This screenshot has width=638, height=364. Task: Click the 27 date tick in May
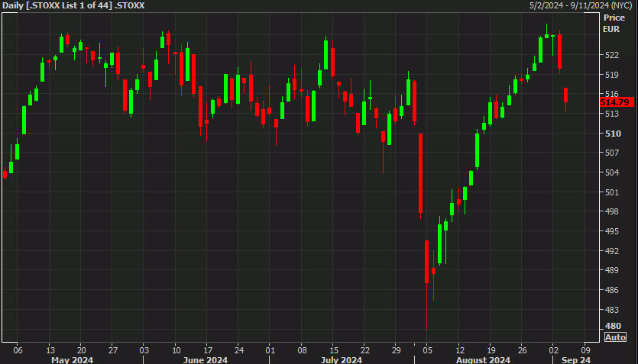point(113,350)
